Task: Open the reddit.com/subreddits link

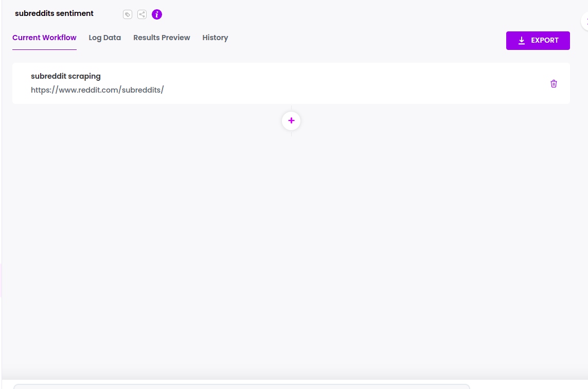Action: click(97, 90)
